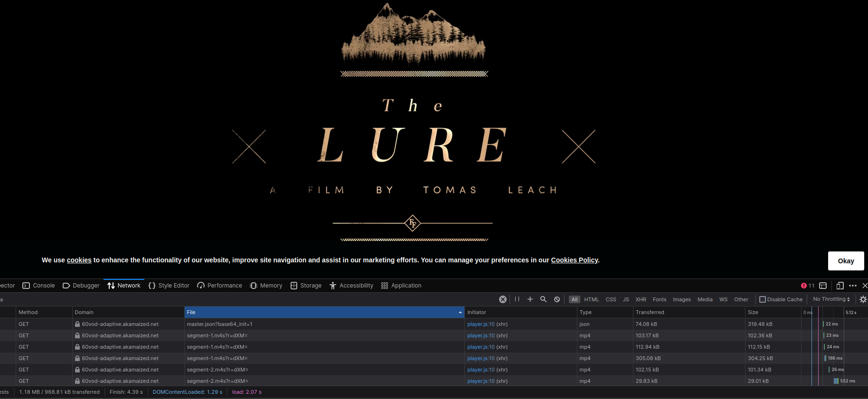
Task: Show the 11 errors indicator
Action: click(808, 286)
